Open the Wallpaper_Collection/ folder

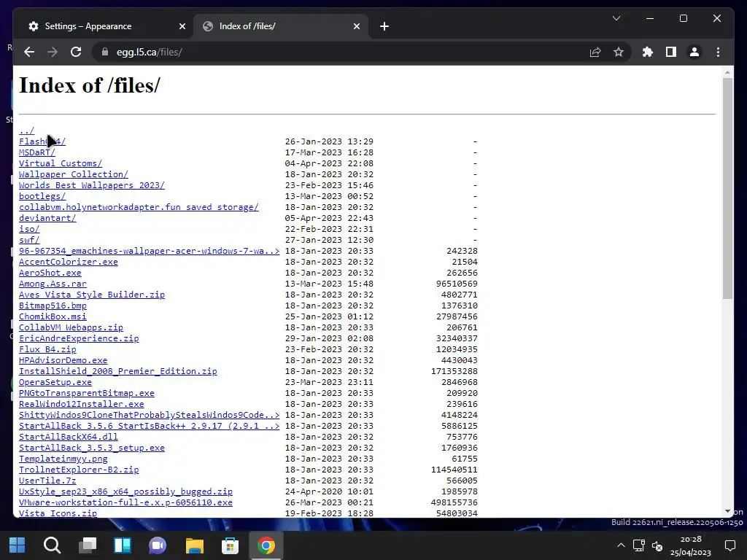click(x=74, y=174)
